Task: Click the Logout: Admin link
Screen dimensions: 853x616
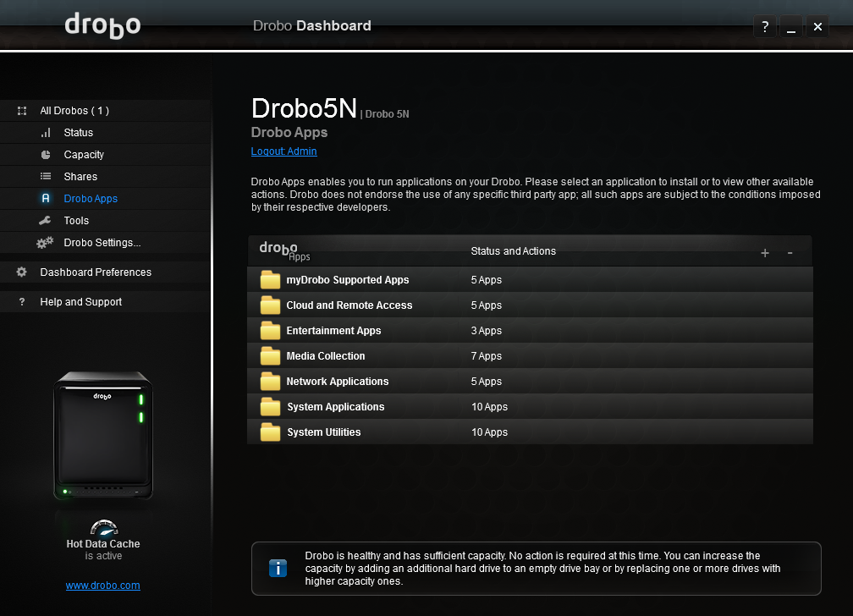Action: tap(284, 151)
